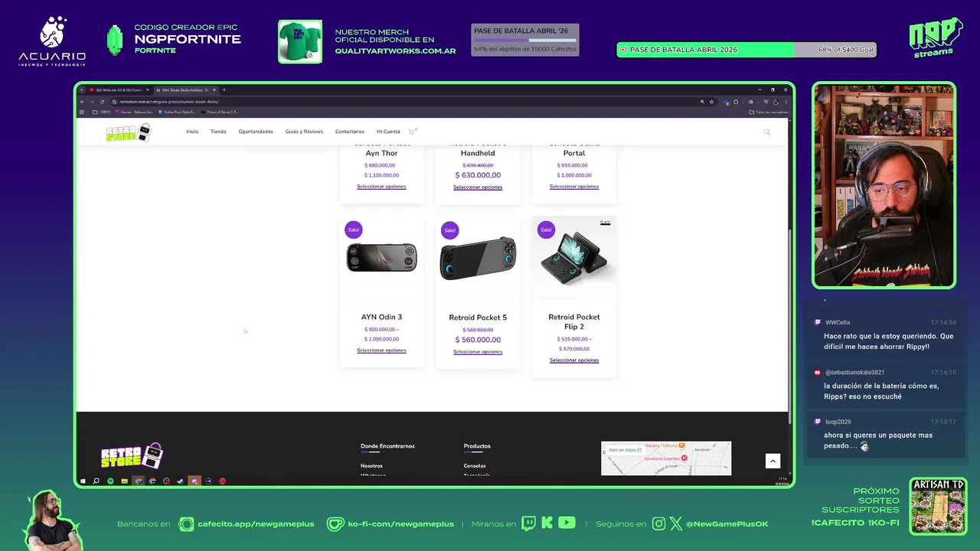Open the LIBROS bookmarks folder
Image resolution: width=980 pixels, height=551 pixels.
coord(102,112)
